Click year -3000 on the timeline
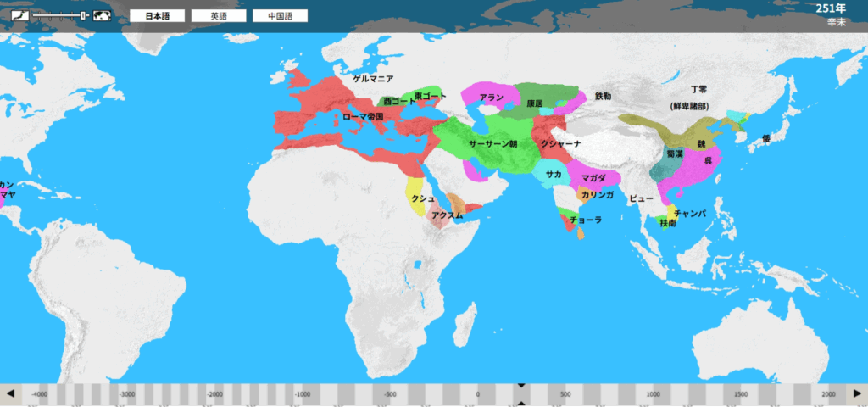Screen dimensions: 868x407 (x=127, y=394)
